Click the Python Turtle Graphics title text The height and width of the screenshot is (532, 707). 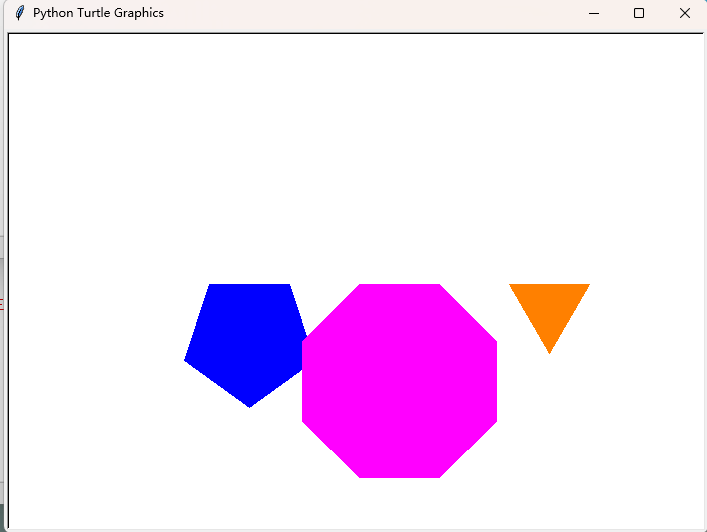point(98,13)
